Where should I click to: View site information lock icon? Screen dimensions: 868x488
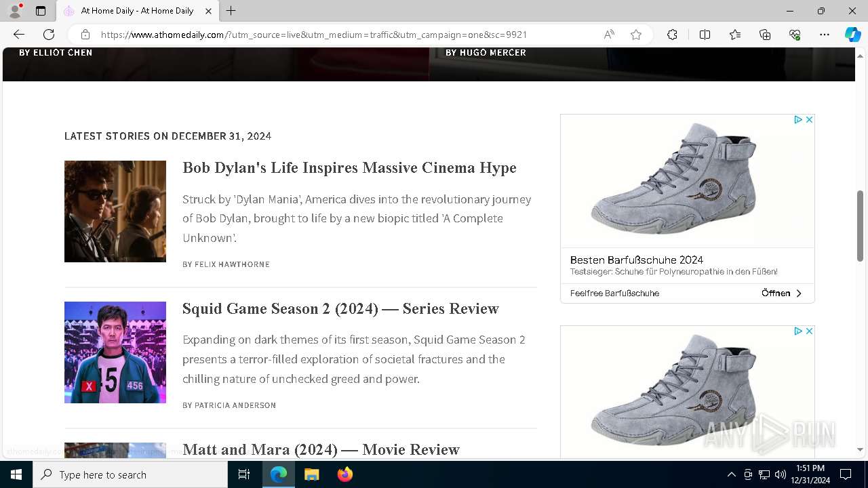click(85, 35)
